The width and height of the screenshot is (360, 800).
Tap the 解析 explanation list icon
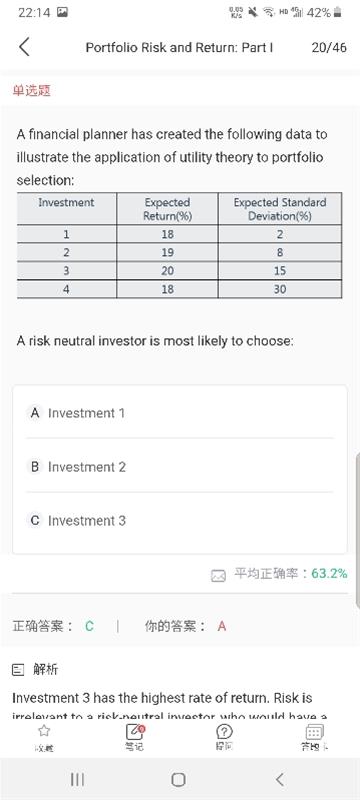[19, 669]
